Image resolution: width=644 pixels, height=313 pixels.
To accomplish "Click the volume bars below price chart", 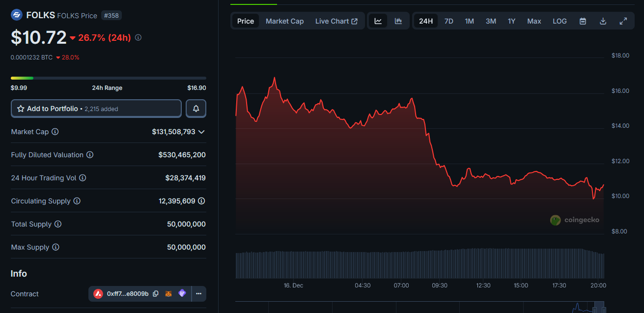I will [x=420, y=264].
